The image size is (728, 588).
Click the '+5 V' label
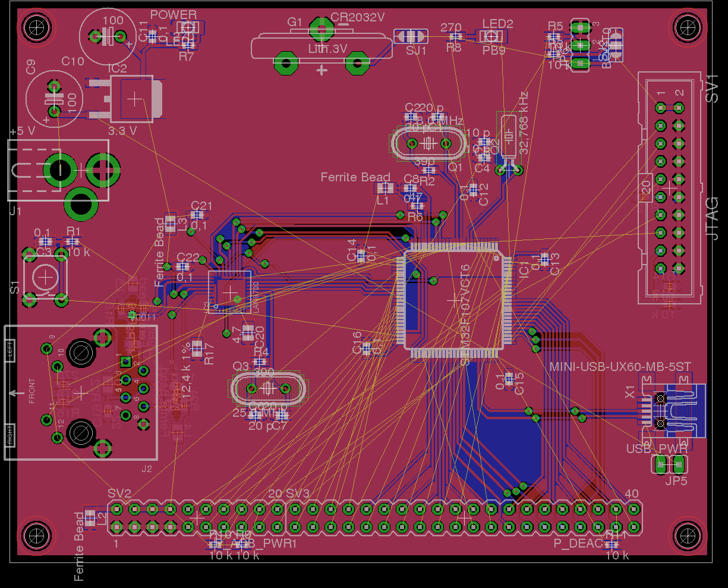[23, 131]
